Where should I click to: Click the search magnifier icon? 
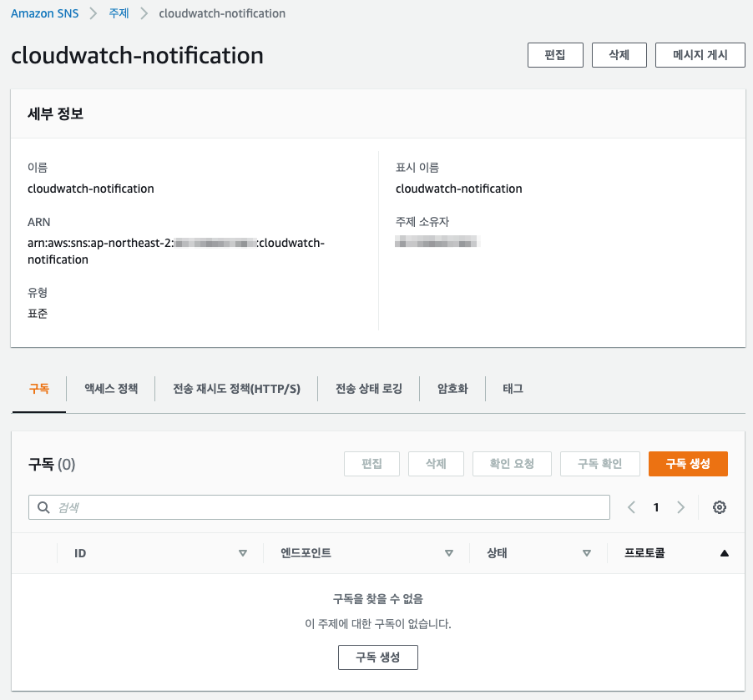point(43,507)
